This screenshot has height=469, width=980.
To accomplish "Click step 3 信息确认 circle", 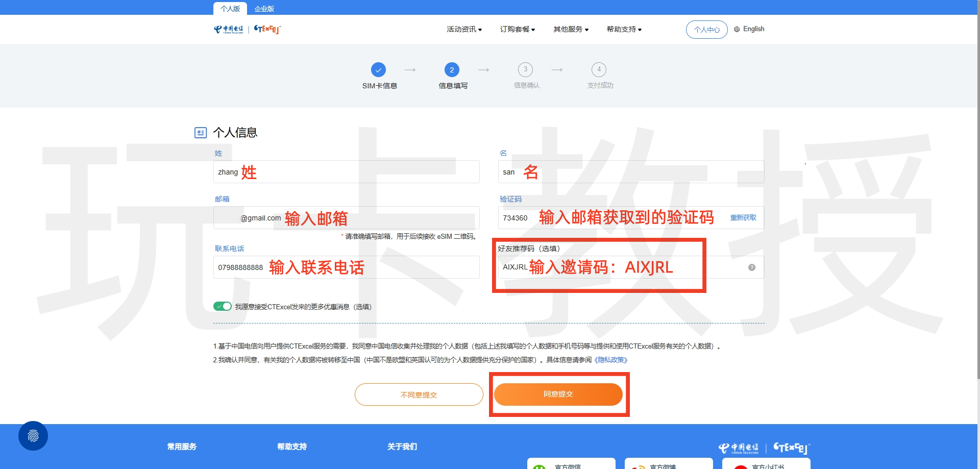I will coord(525,69).
